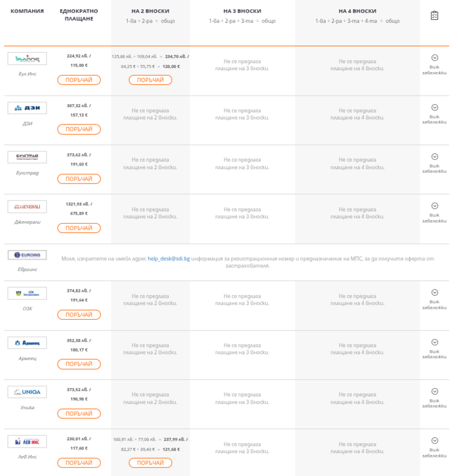Expand notes chevron for Bul Ins row
This screenshot has height=476, width=458.
click(x=434, y=58)
